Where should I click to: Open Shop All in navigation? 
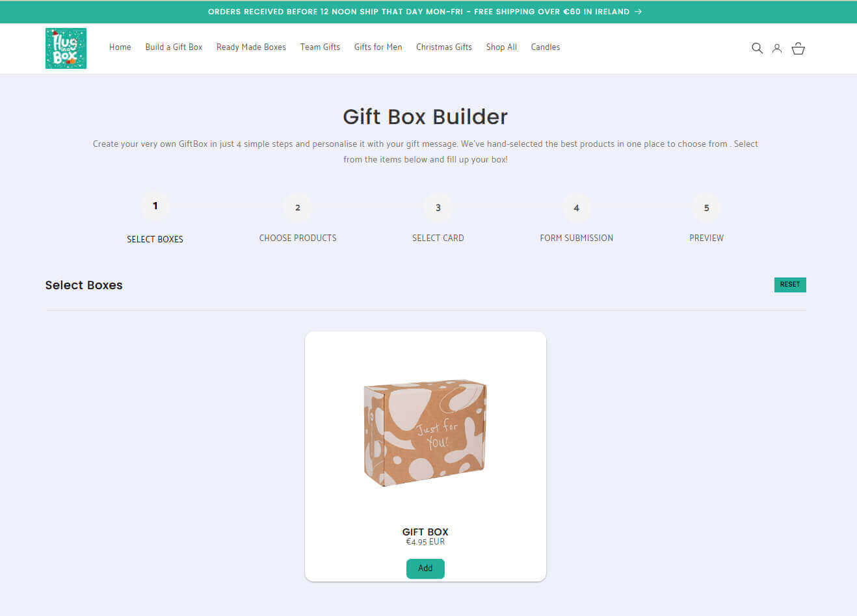[501, 47]
